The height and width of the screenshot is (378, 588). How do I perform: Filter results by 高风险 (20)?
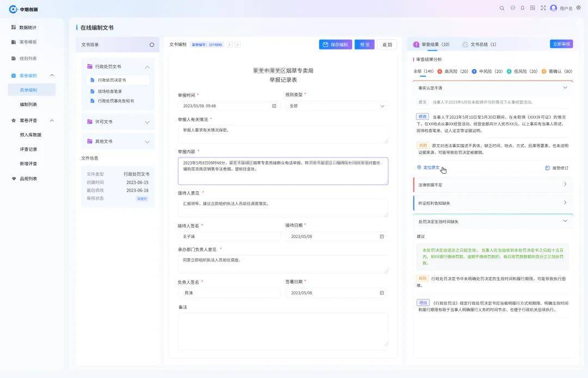tap(452, 71)
